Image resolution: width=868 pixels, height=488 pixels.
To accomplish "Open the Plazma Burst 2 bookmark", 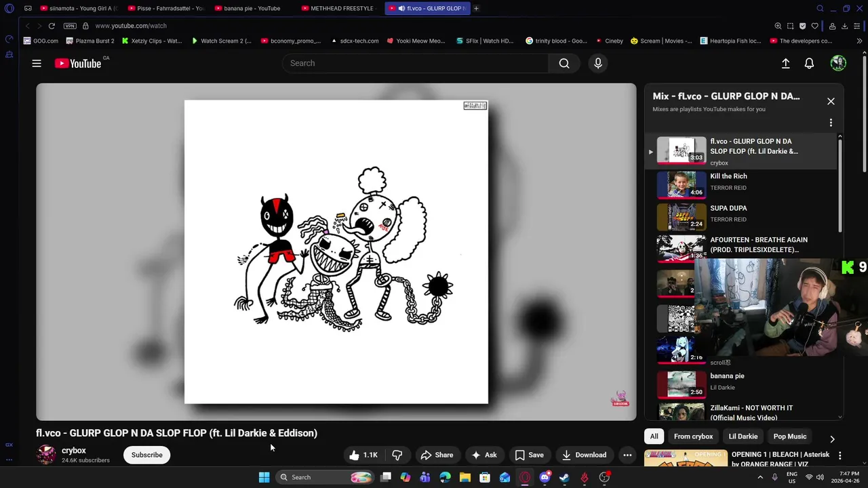I will click(90, 41).
